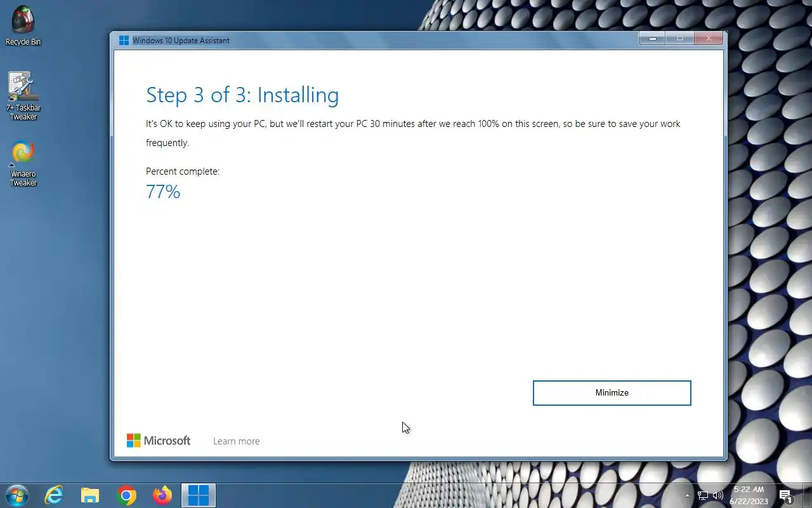Image resolution: width=812 pixels, height=508 pixels.
Task: Open the Recycle Bin desktop icon
Action: coord(23,25)
